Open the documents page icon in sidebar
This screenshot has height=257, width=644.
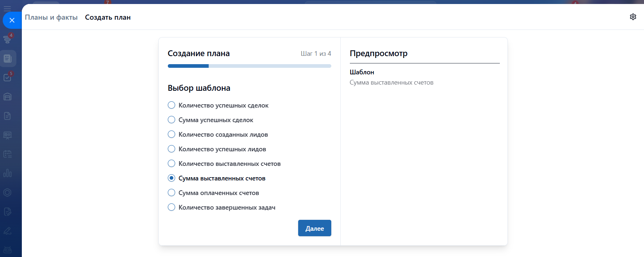point(7,116)
